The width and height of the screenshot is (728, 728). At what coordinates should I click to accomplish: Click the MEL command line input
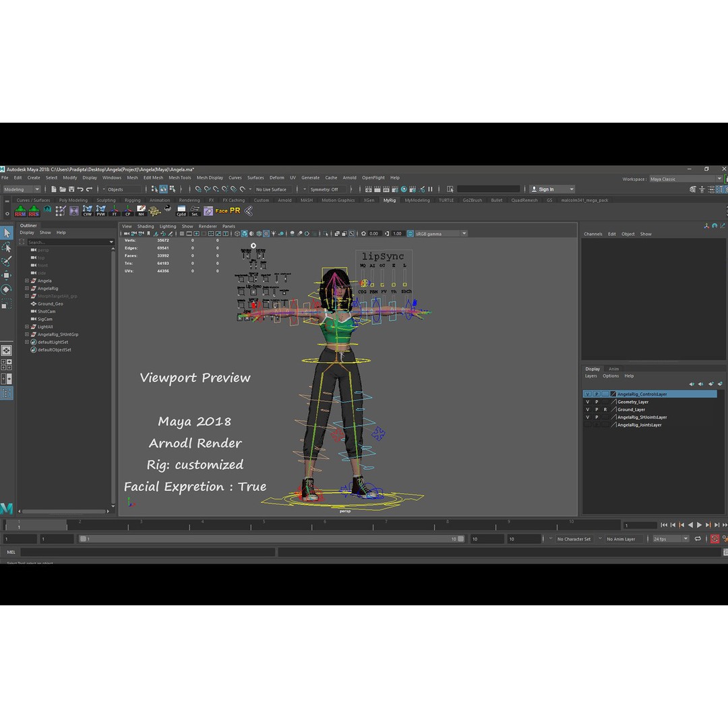click(x=148, y=552)
